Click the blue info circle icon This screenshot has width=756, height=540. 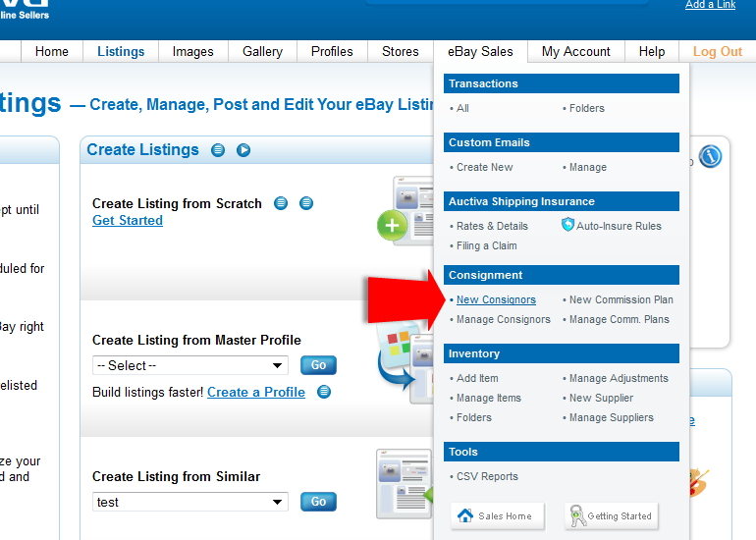pyautogui.click(x=710, y=156)
